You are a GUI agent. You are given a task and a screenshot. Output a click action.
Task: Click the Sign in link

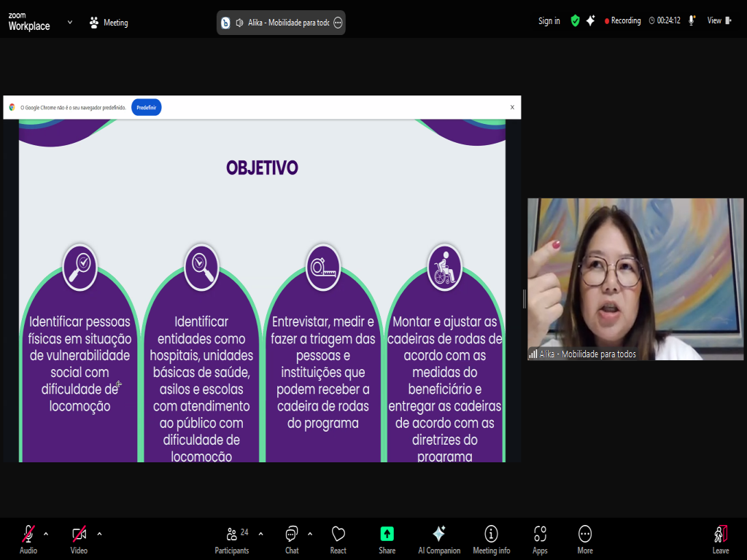(549, 21)
